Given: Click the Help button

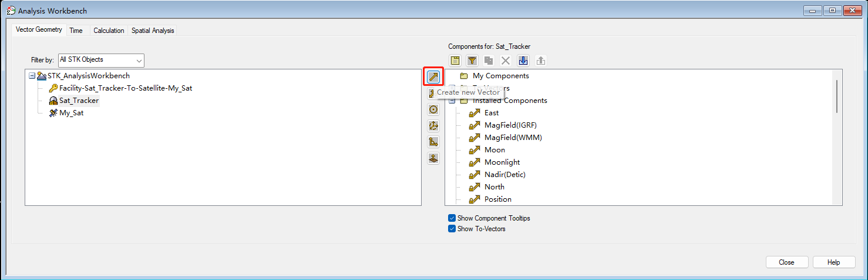Looking at the screenshot, I should click(833, 262).
